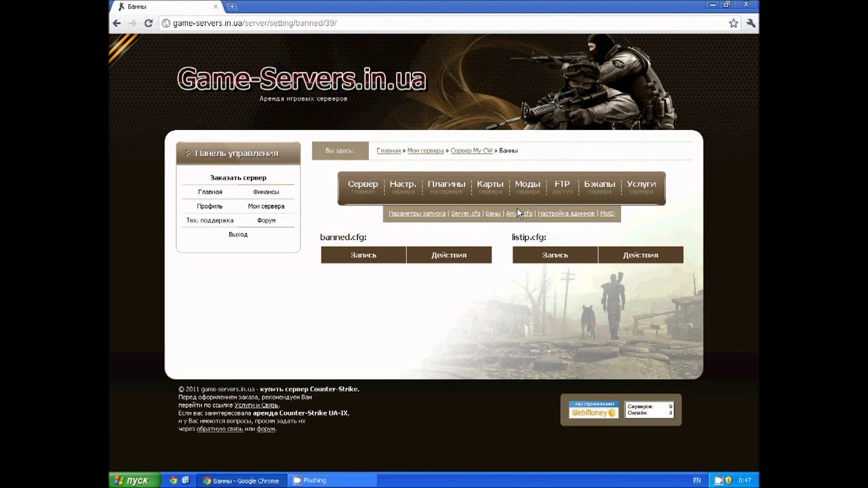
Task: Click Выход to log out
Action: (x=238, y=235)
